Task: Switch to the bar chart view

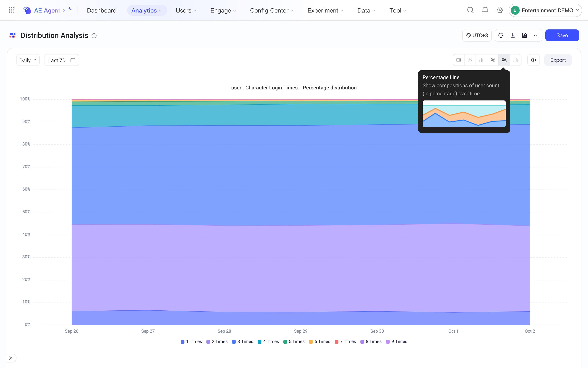Action: point(481,60)
